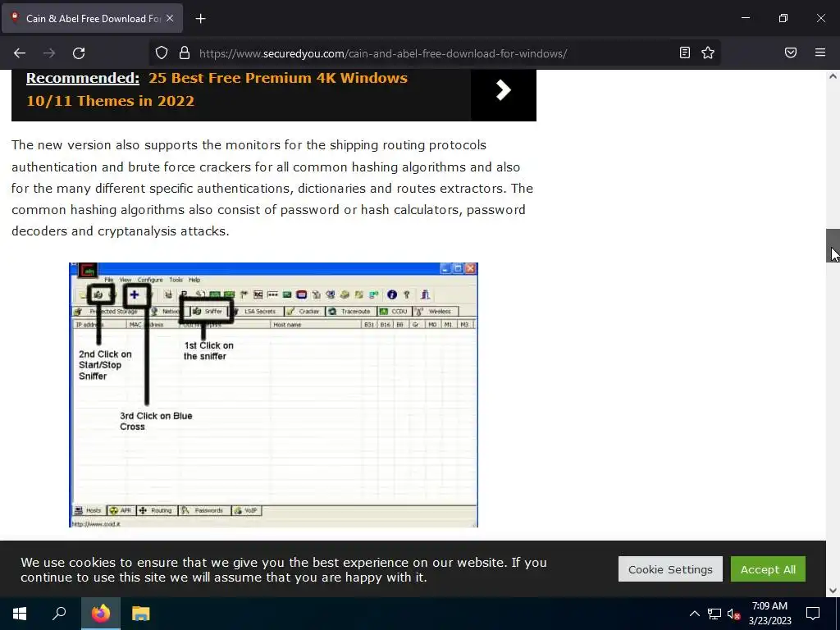Click the word 'Recommended:' in the banner
Image resolution: width=840 pixels, height=630 pixels.
tap(83, 78)
